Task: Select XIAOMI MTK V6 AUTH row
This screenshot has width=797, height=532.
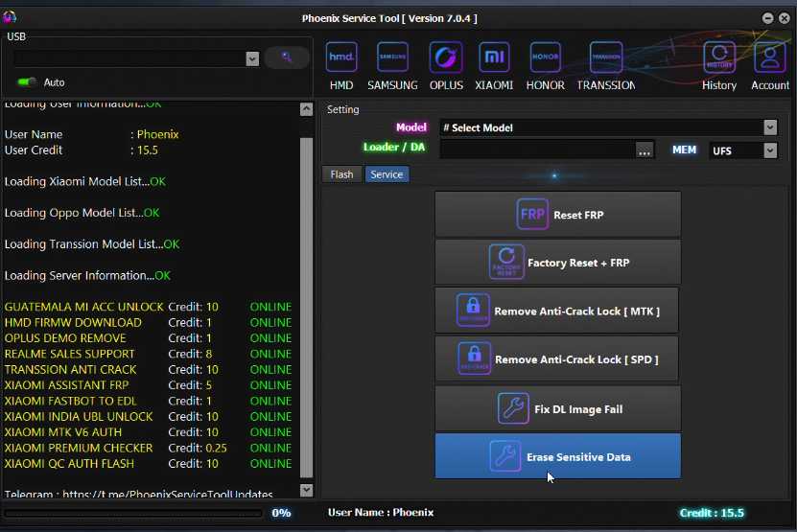Action: click(148, 432)
